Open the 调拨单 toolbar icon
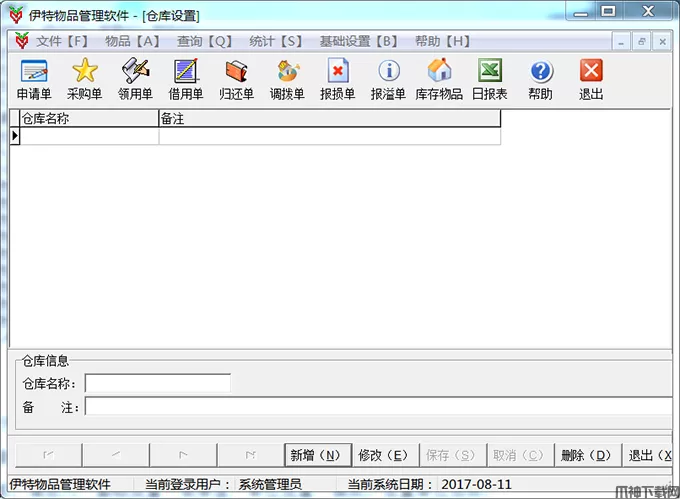Image resolution: width=680 pixels, height=499 pixels. click(287, 79)
